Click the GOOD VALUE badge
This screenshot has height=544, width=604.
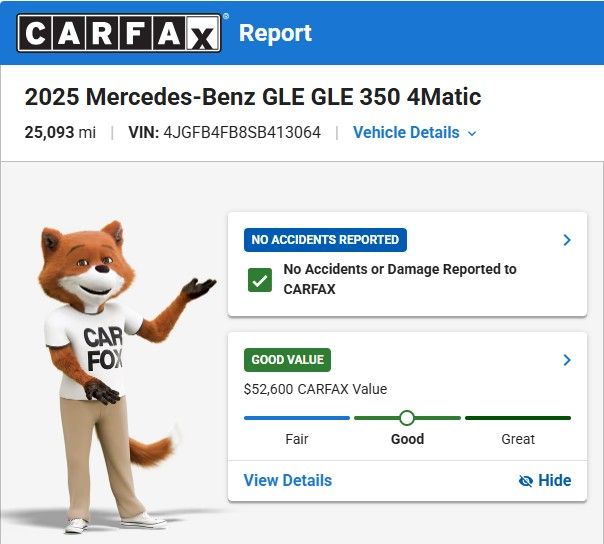[x=287, y=360]
